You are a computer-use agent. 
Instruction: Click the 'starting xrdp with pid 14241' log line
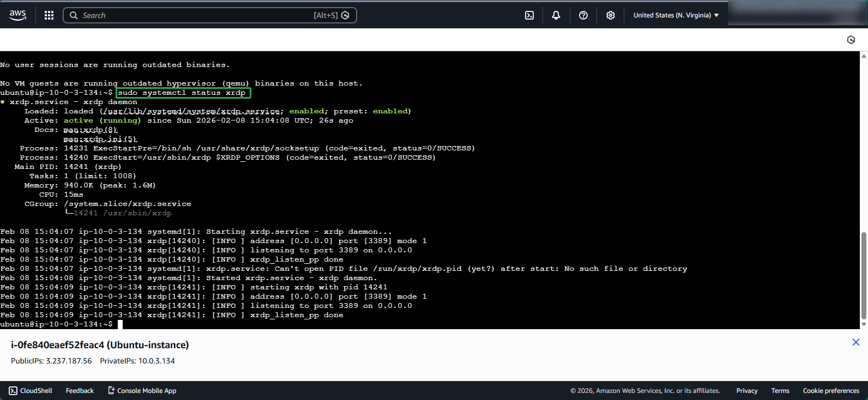[194, 287]
